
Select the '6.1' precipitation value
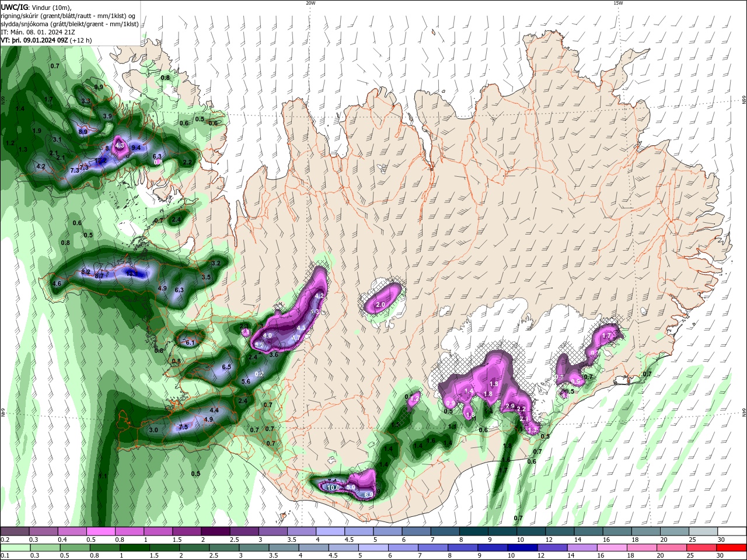(x=190, y=342)
